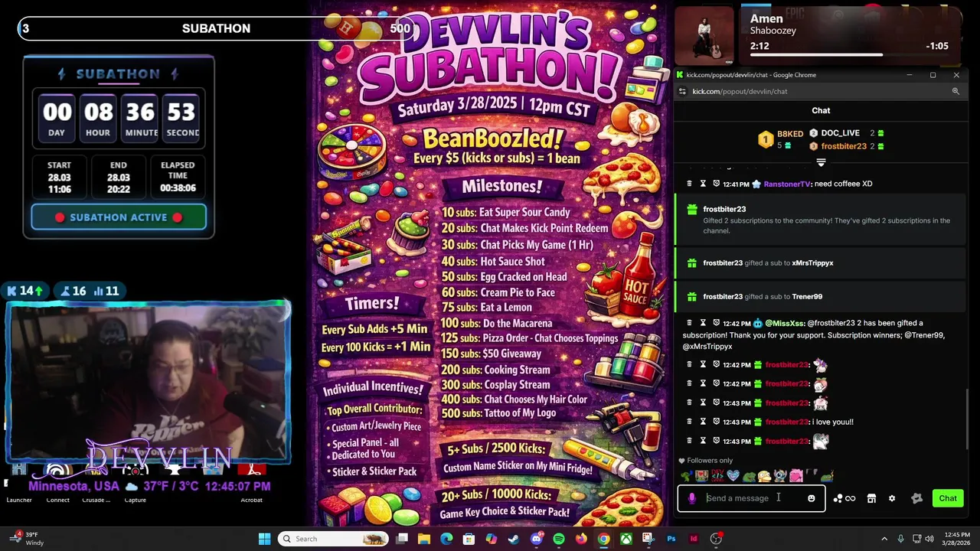
Task: Send message with green Chat button
Action: pyautogui.click(x=948, y=498)
